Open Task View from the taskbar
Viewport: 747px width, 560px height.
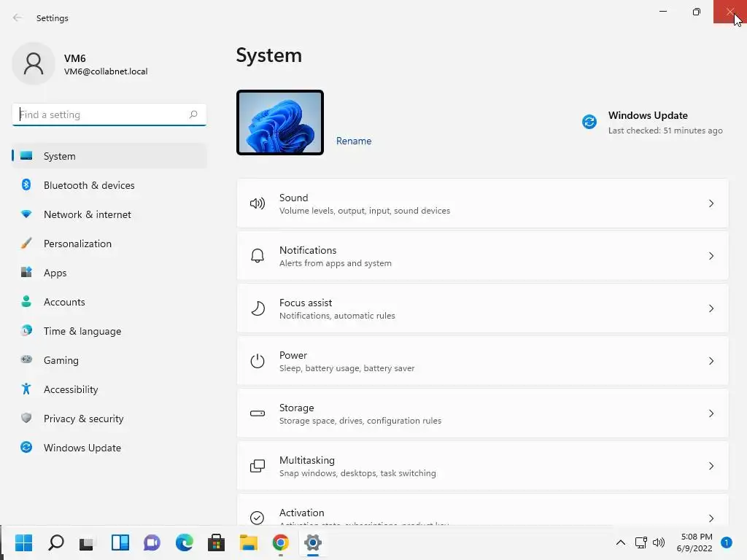click(x=88, y=542)
